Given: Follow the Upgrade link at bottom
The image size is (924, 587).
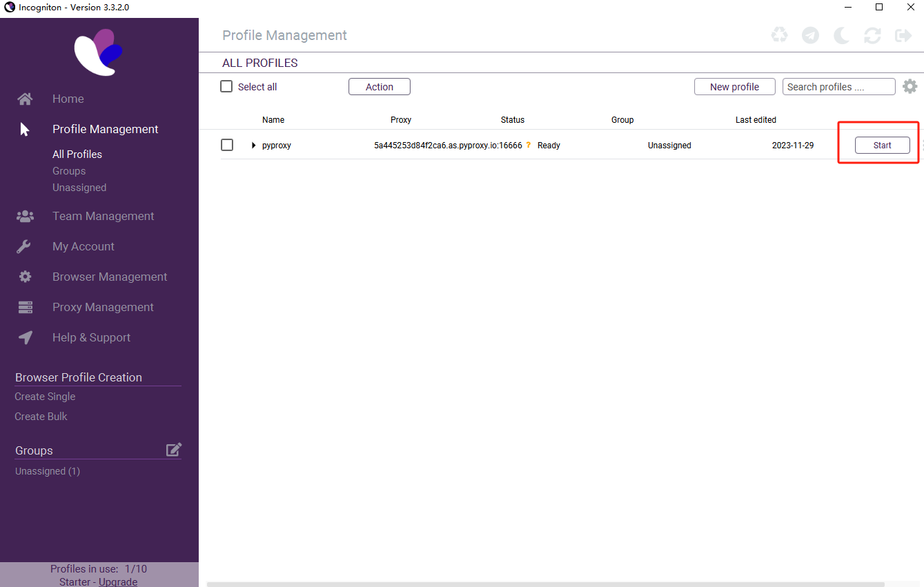Looking at the screenshot, I should pyautogui.click(x=118, y=581).
